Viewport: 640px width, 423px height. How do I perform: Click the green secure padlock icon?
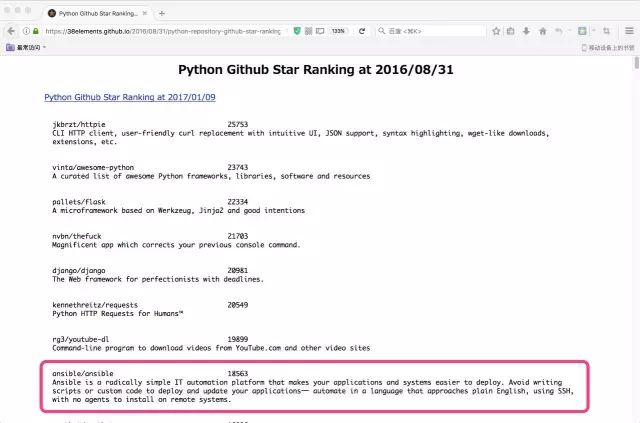(36, 31)
